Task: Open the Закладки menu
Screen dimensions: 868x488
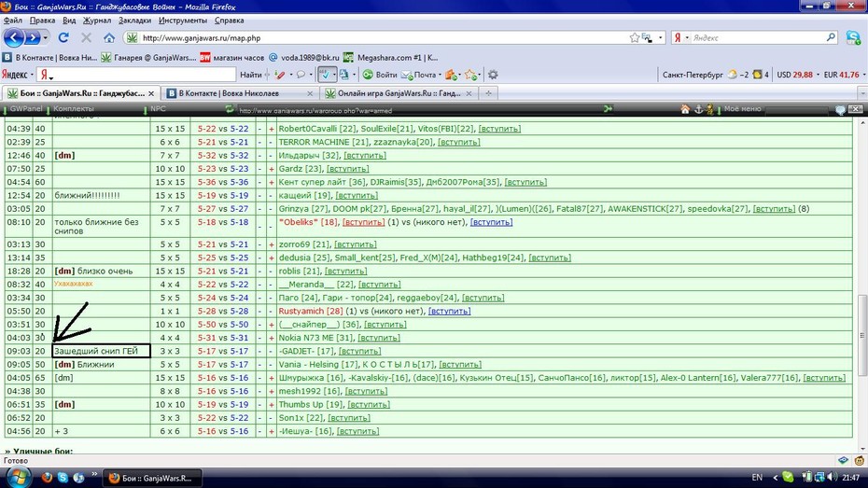Action: pyautogui.click(x=134, y=21)
